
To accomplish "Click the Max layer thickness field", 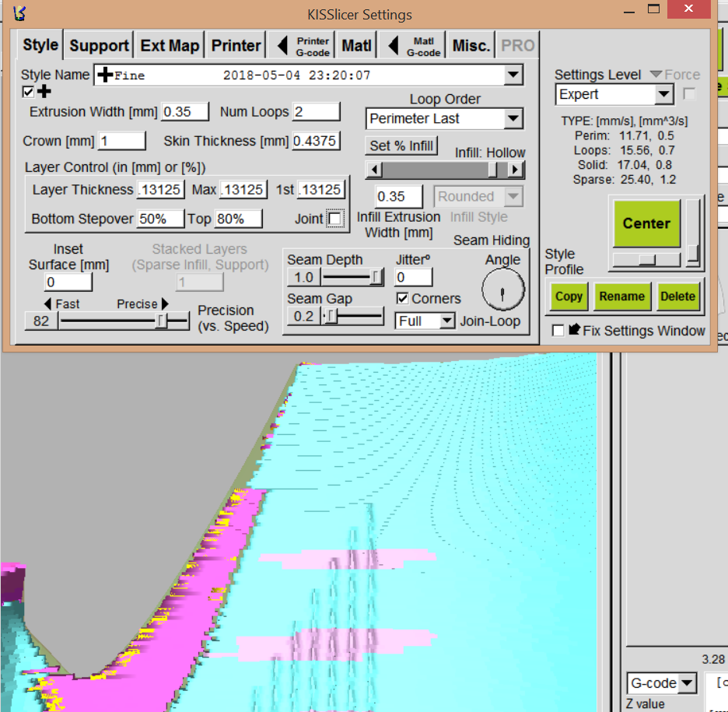I will point(243,190).
